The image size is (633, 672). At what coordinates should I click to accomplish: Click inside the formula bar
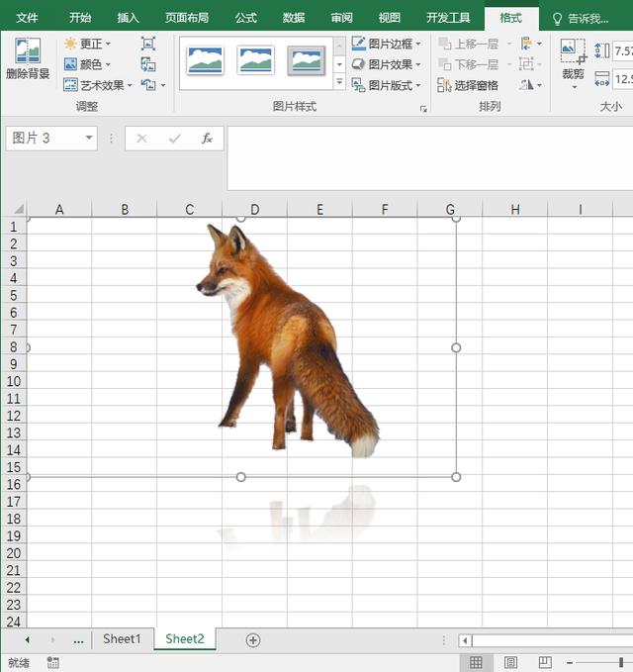click(x=430, y=157)
